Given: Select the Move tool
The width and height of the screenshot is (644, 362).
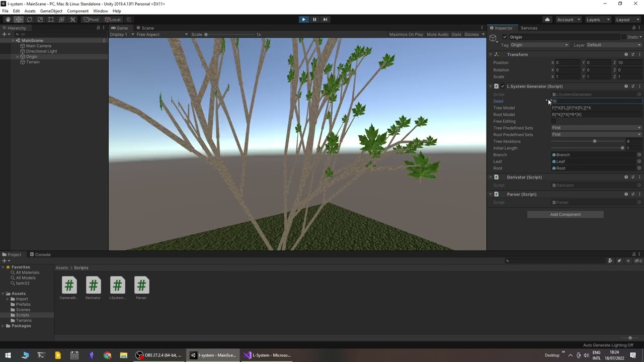Looking at the screenshot, I should point(19,20).
